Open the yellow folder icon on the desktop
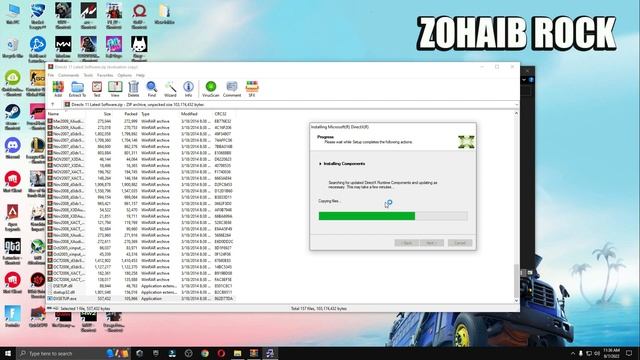 164,14
